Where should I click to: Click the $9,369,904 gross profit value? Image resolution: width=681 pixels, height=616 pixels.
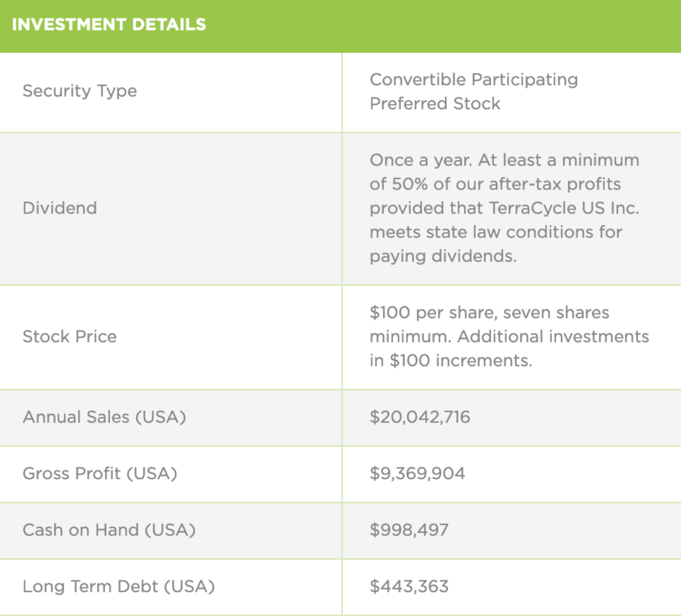point(418,473)
